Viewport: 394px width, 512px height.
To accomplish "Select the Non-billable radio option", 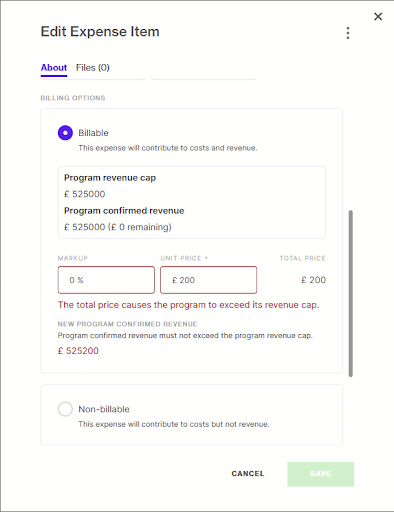I will [65, 409].
